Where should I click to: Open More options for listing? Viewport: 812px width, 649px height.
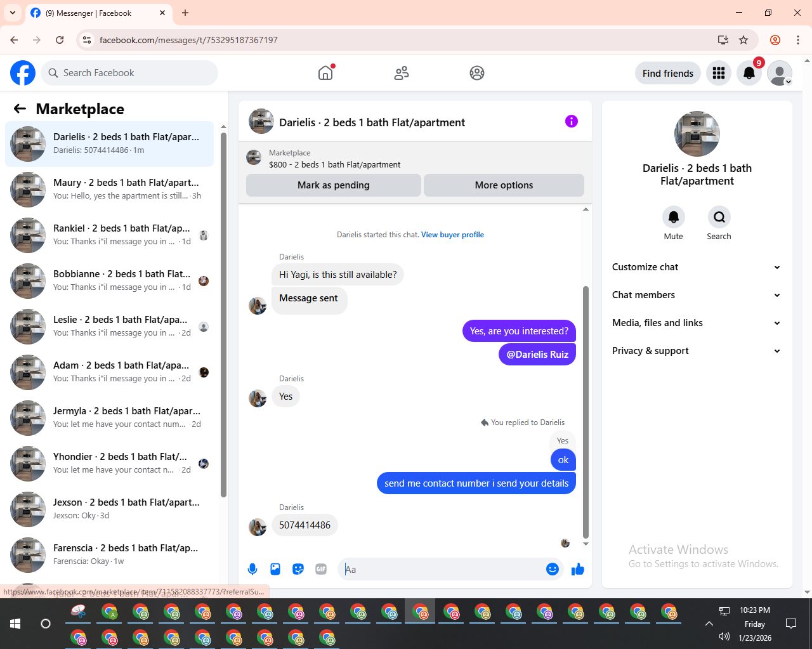point(504,185)
